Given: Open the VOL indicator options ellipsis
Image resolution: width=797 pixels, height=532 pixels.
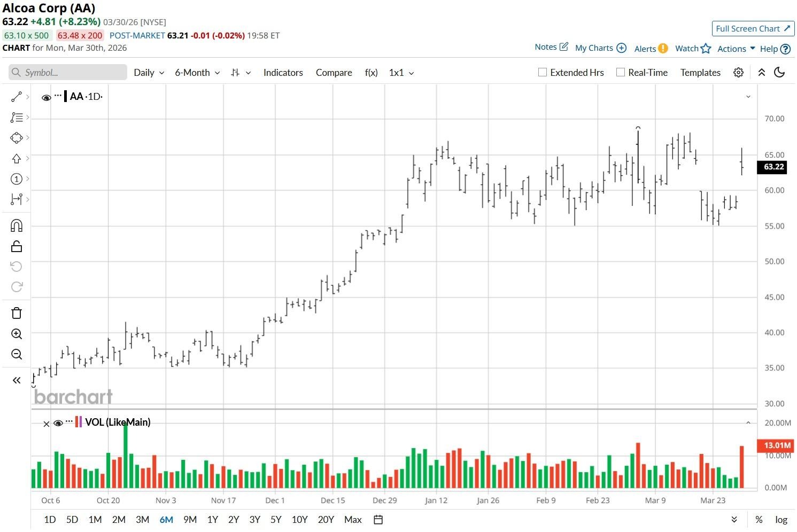Looking at the screenshot, I should click(x=69, y=421).
